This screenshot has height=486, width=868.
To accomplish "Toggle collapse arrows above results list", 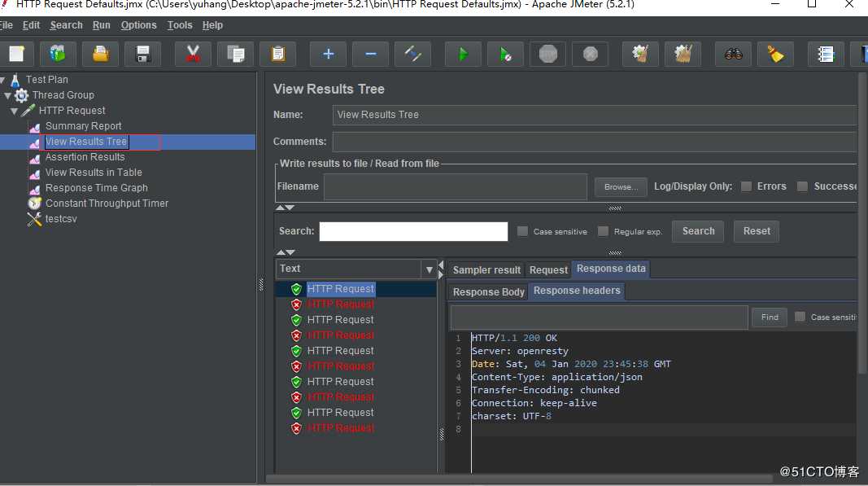I will pos(285,252).
